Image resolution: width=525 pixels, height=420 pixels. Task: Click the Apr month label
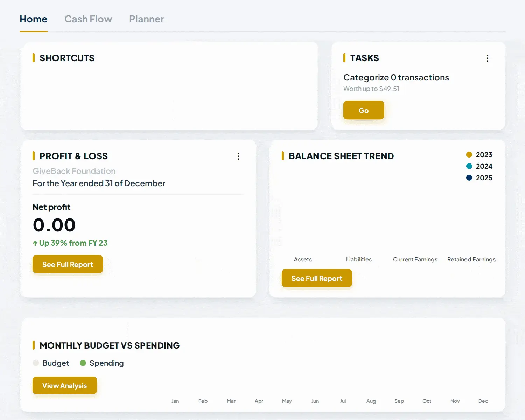pyautogui.click(x=259, y=401)
